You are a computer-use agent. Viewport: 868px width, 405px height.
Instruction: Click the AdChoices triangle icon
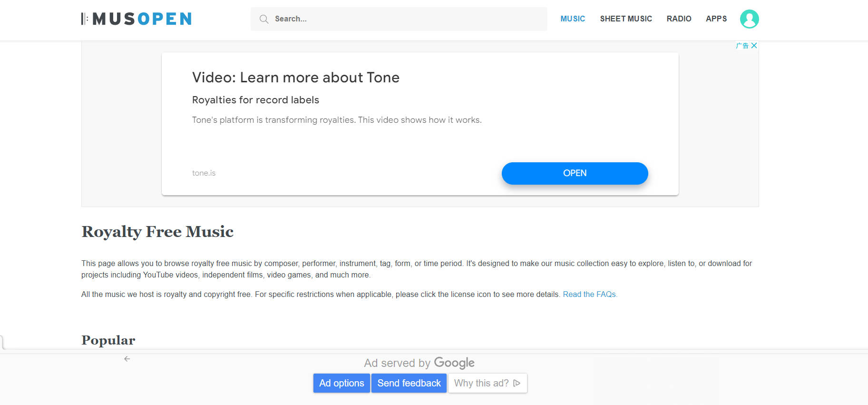point(517,383)
